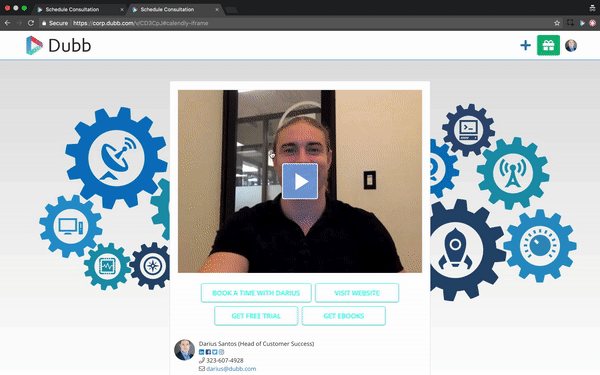Click Darius Santos's profile photo

(x=184, y=349)
